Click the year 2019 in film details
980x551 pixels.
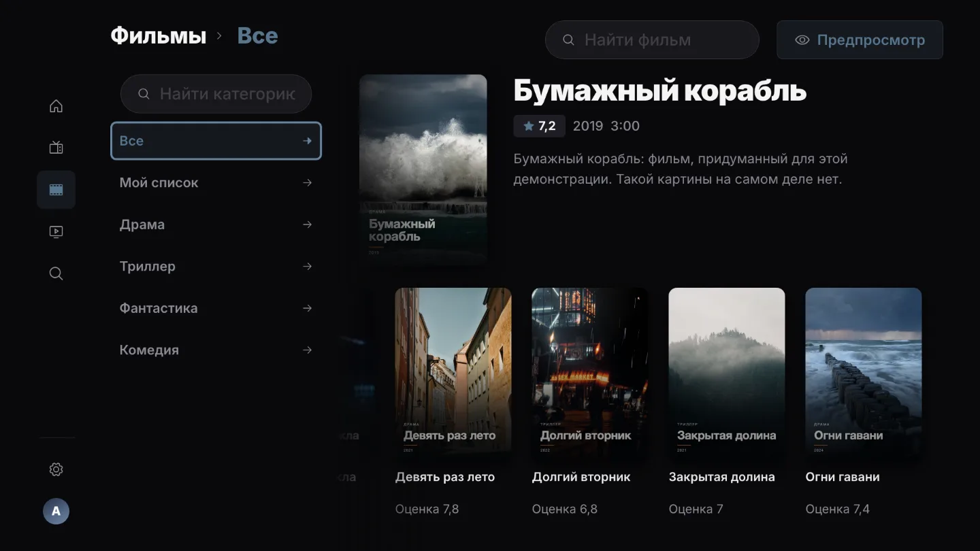(x=588, y=126)
